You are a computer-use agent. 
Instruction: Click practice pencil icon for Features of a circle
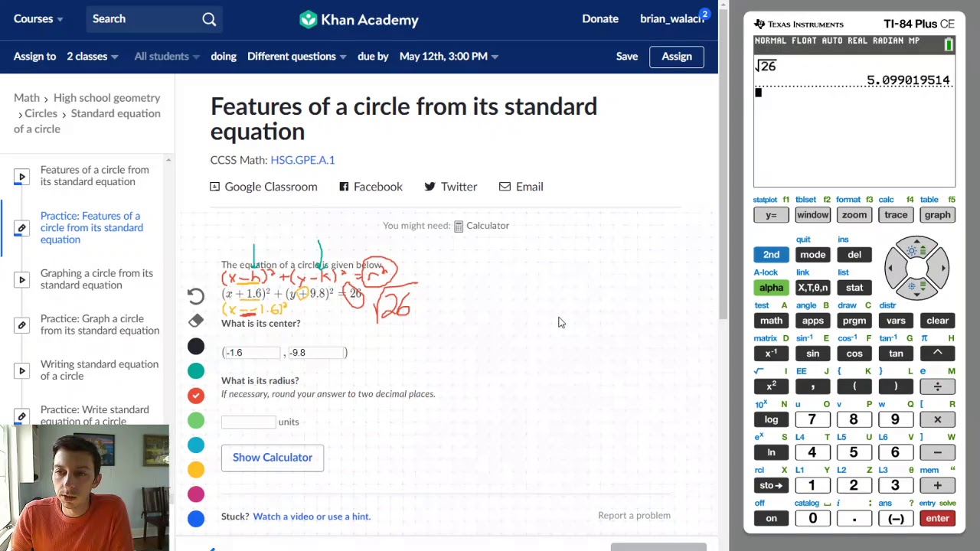pos(21,228)
